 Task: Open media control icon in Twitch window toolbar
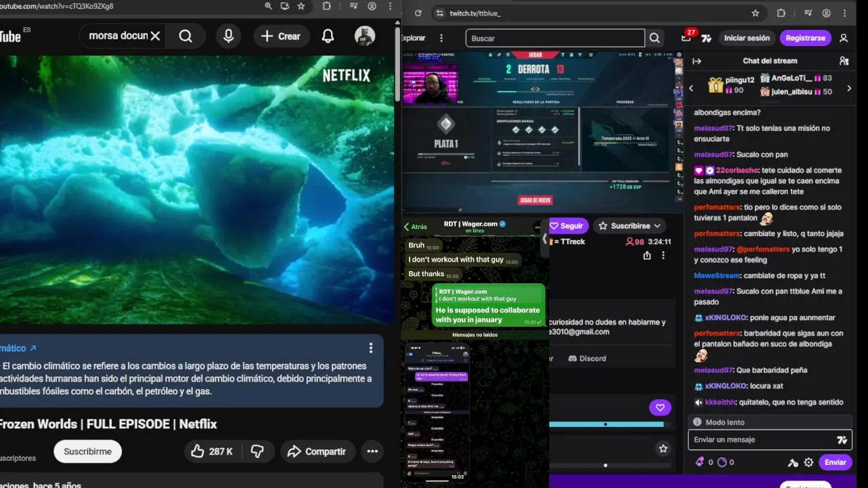(x=807, y=13)
